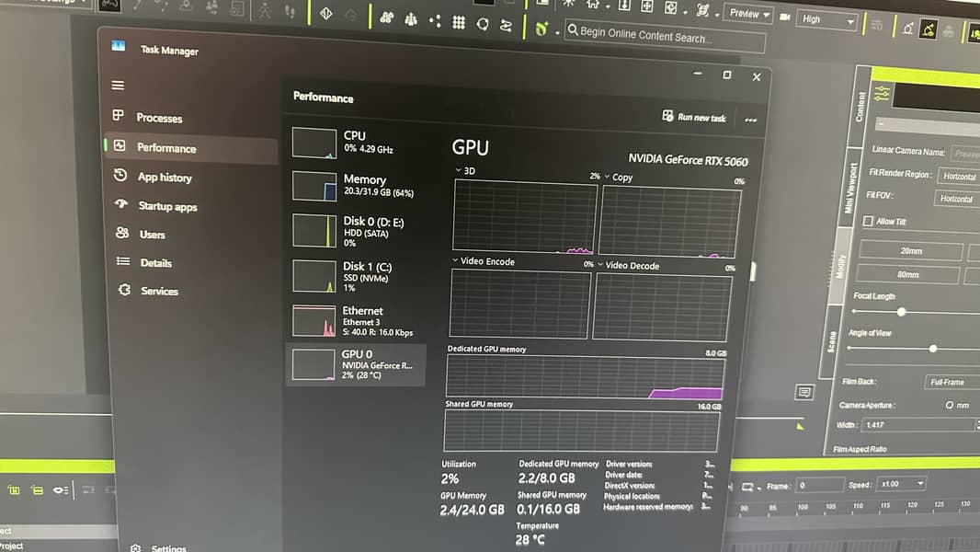
Task: Select the Modify side tab in iClone
Action: (x=840, y=266)
